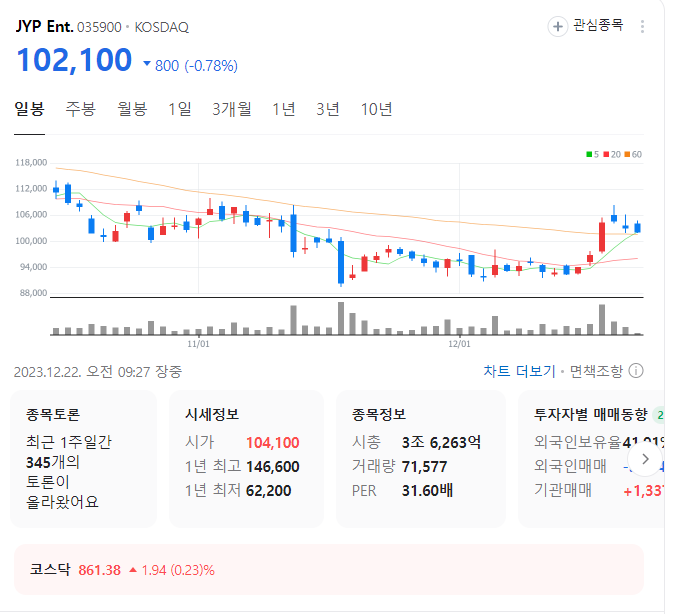Open the 면책조항 disclaimer link
The image size is (676, 614).
596,371
